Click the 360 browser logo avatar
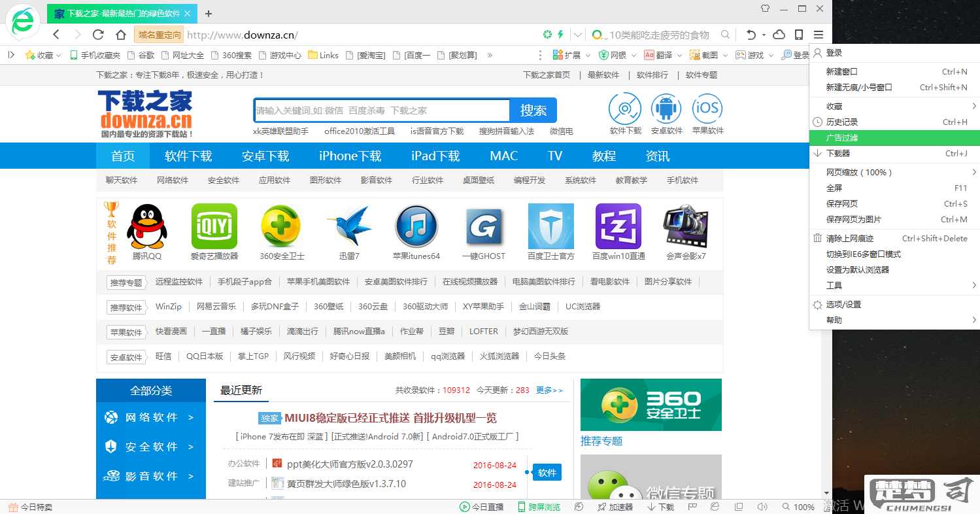The height and width of the screenshot is (514, 980). pos(23,23)
